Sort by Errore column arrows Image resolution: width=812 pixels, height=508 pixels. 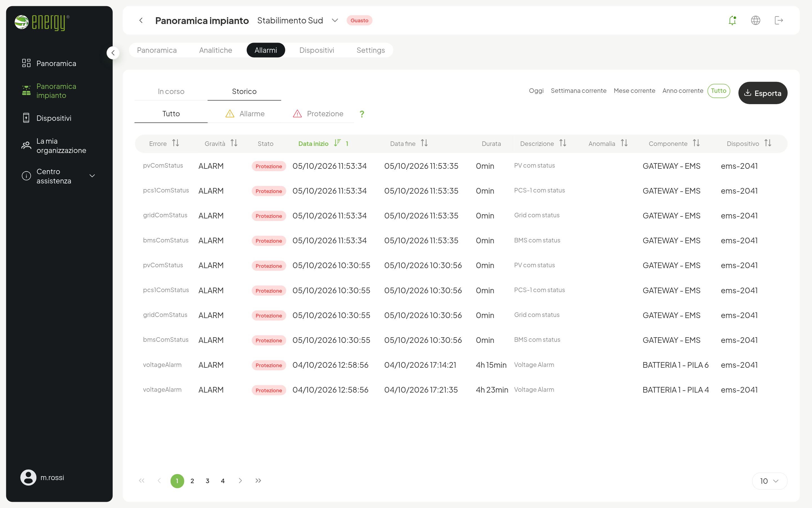(175, 143)
